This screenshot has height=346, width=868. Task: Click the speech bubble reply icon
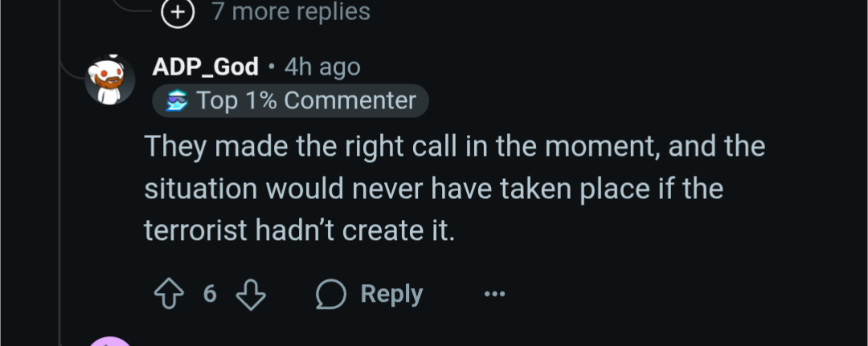pos(330,295)
